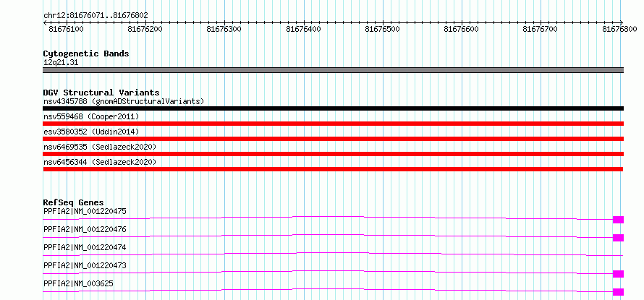Open variant nsv4345788 gnomADStructuralVariants label
This screenshot has height=300, width=644.
124,101
